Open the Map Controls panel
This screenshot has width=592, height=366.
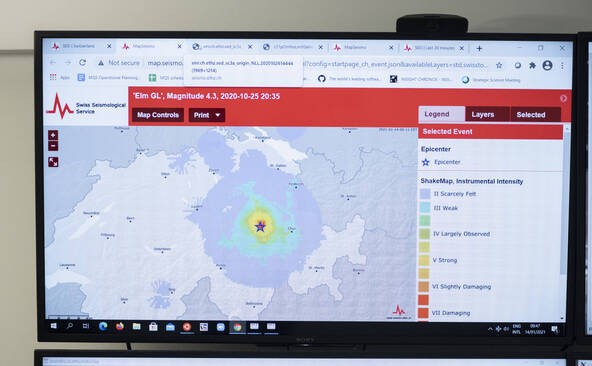coord(158,115)
